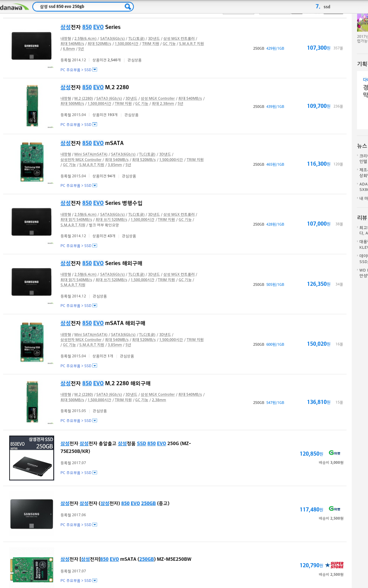Click price 116,300원 for mSATA
The height and width of the screenshot is (588, 368).
point(319,164)
